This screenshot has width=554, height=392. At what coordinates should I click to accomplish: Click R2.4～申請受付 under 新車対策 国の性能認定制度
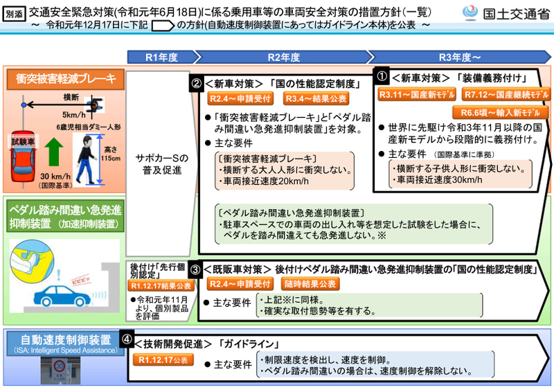click(x=240, y=98)
